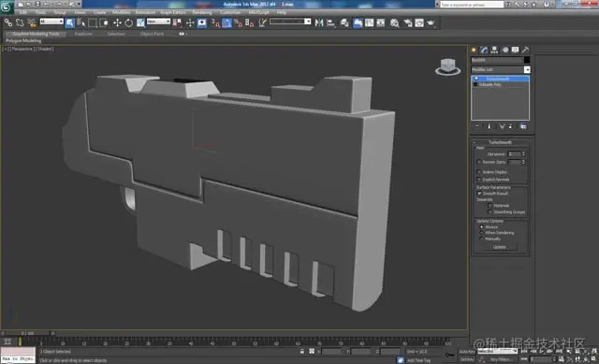This screenshot has width=599, height=364.
Task: Toggle the 3D Snaps icon
Action: tap(215, 22)
